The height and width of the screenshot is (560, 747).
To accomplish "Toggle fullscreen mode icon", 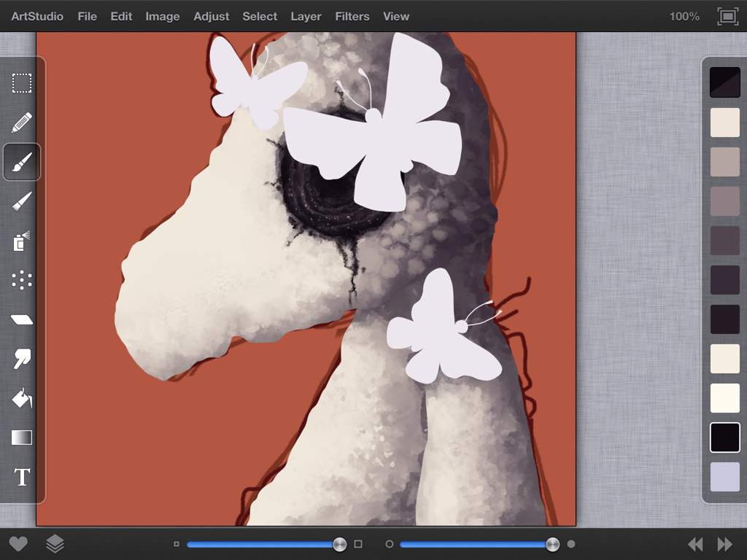I will pos(727,17).
